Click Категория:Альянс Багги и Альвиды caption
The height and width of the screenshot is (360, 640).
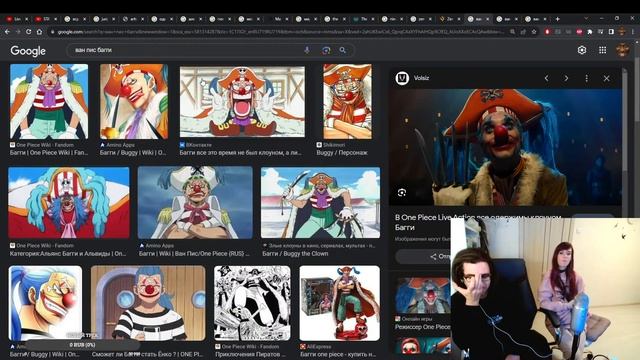click(68, 253)
